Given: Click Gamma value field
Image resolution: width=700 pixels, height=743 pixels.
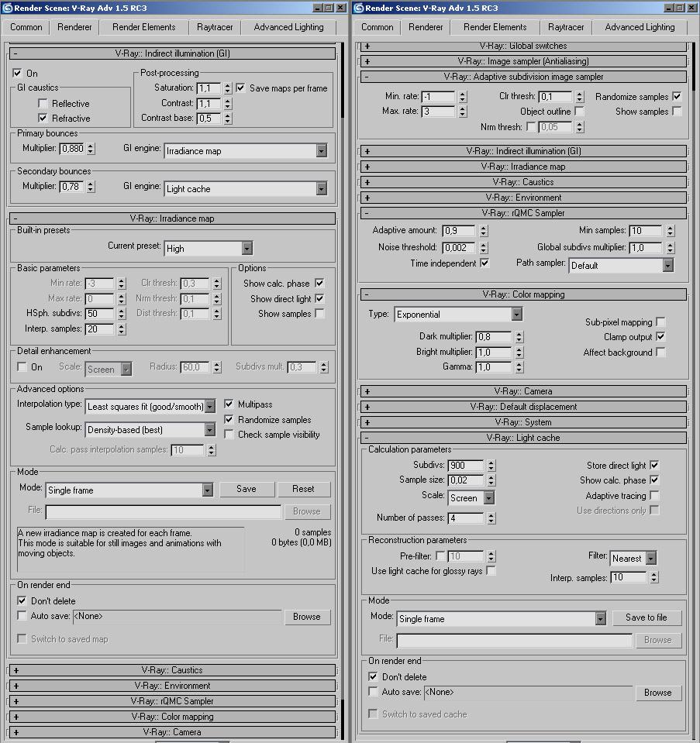Looking at the screenshot, I should pyautogui.click(x=494, y=366).
